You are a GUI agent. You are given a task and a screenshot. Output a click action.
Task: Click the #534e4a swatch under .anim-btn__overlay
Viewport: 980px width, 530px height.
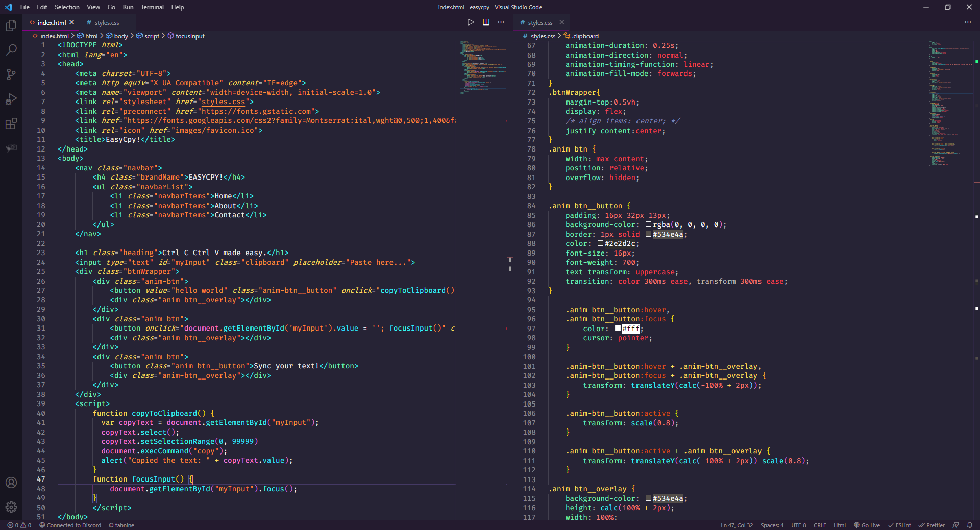coord(648,498)
